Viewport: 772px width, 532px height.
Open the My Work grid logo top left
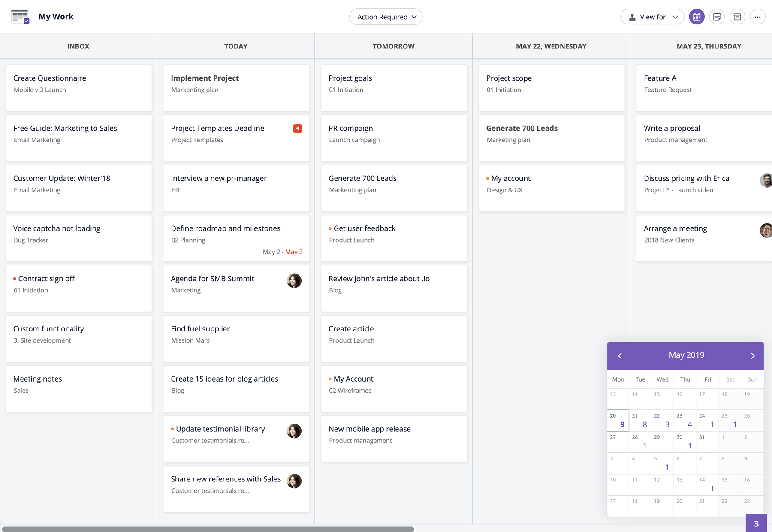(x=20, y=16)
